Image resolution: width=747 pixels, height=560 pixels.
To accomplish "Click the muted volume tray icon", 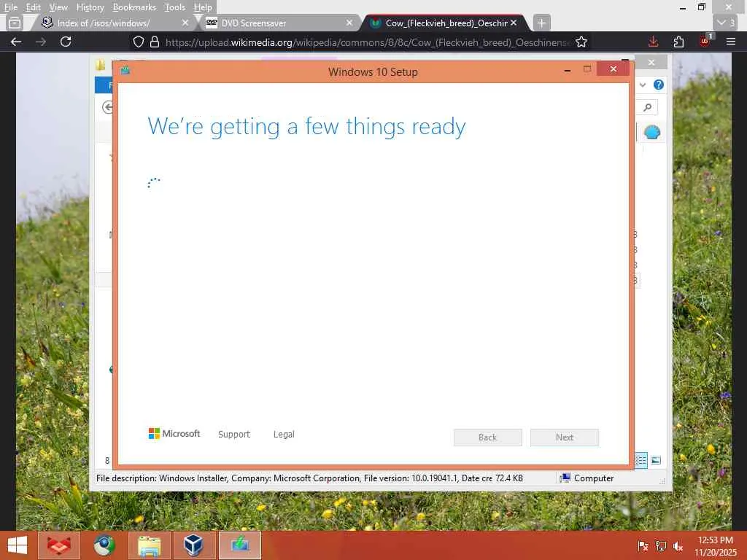I will (678, 545).
